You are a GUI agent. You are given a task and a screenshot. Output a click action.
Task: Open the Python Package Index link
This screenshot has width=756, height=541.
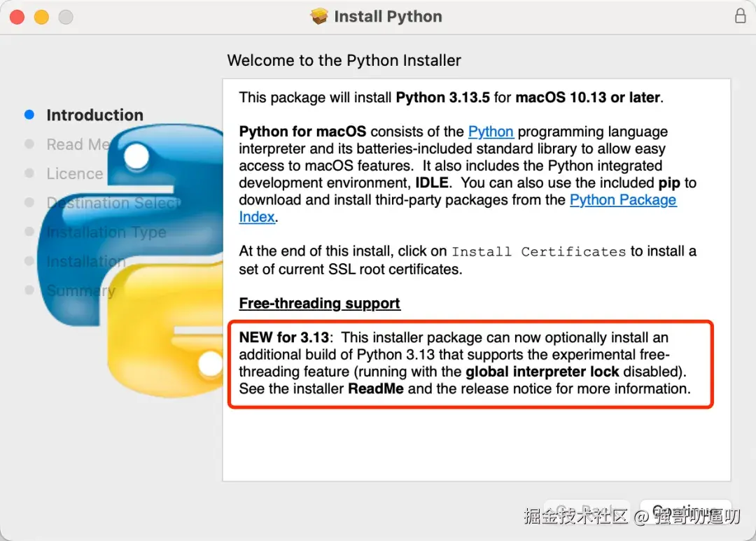click(623, 199)
